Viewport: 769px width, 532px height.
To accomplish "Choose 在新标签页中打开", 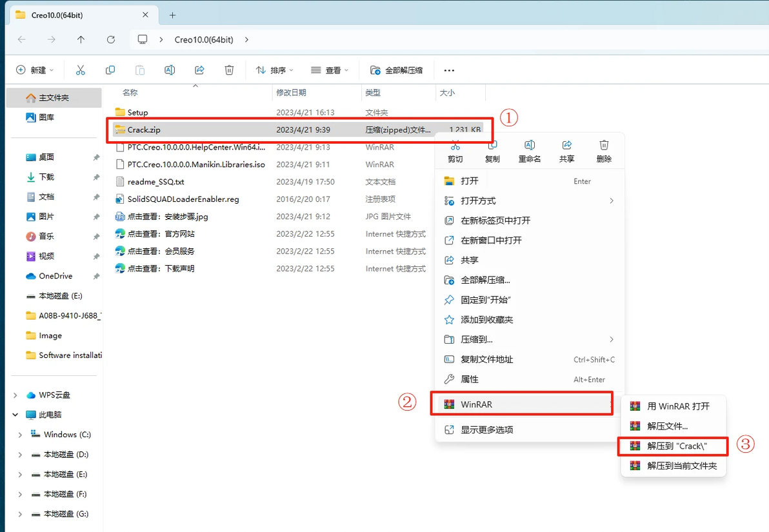I will click(530, 221).
